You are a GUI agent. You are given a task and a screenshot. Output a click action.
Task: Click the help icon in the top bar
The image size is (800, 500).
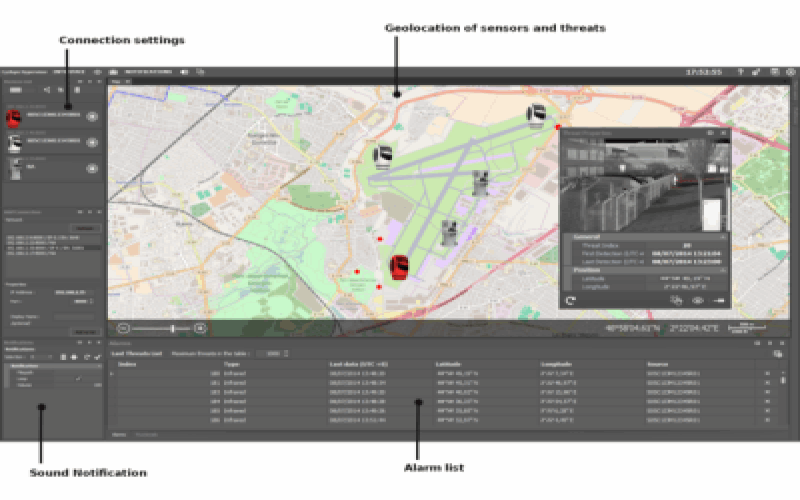pyautogui.click(x=740, y=72)
